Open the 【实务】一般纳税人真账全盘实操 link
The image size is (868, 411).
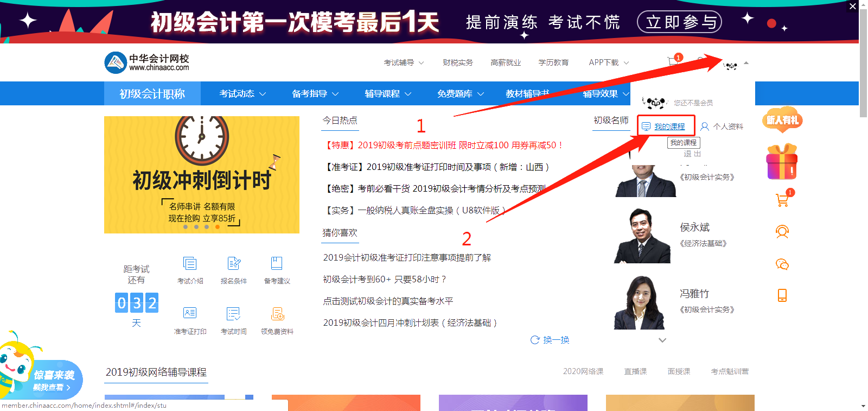tap(415, 210)
